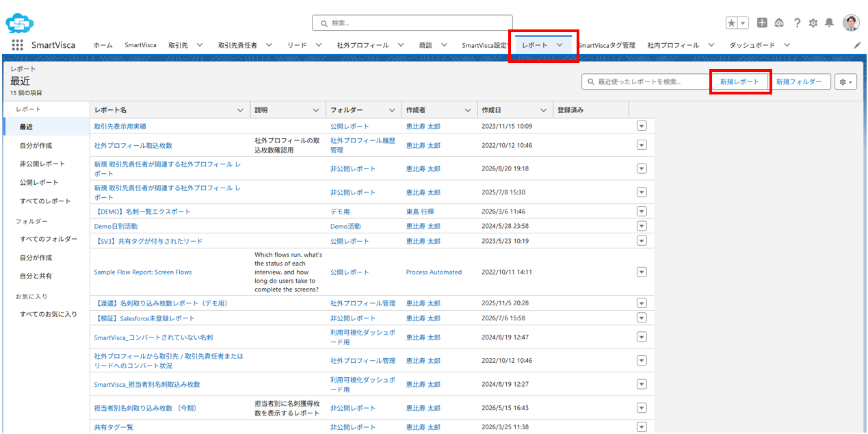This screenshot has width=868, height=434.
Task: Open the list settings gear next to 新規フォルダー
Action: pos(845,82)
